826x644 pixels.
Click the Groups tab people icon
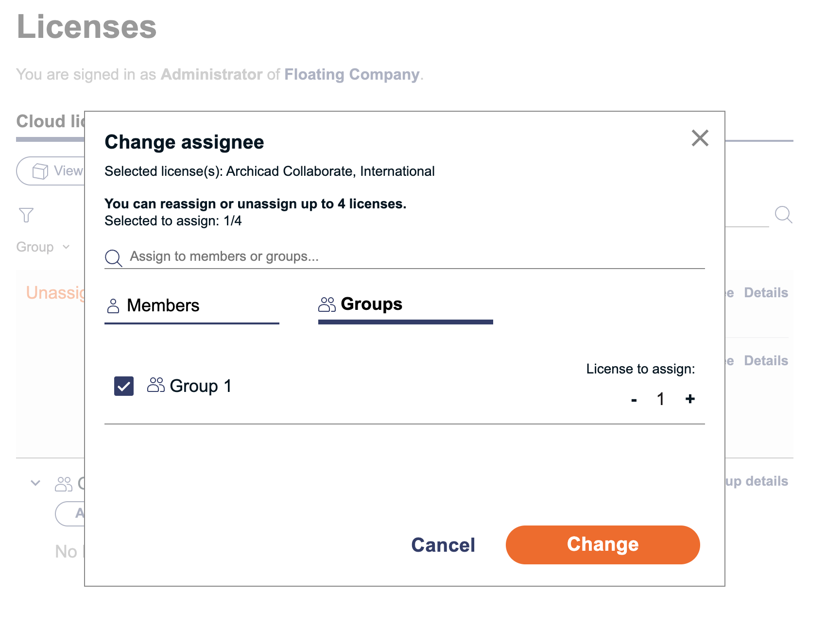[327, 305]
